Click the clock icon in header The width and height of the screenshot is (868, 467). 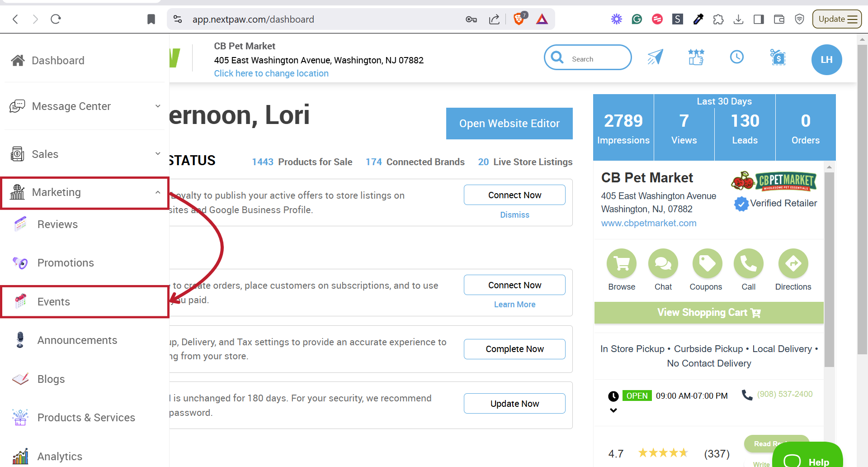[x=737, y=57]
